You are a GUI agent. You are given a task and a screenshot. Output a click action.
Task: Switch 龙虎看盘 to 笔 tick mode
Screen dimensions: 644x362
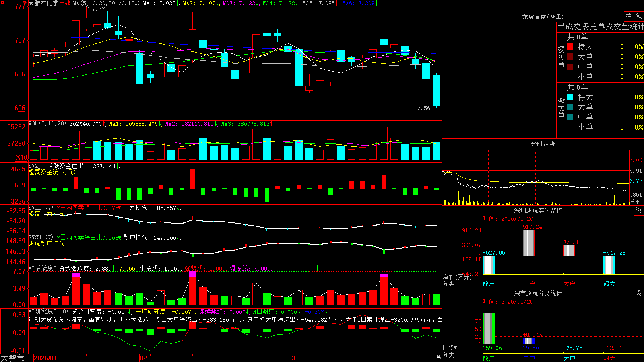point(639,16)
